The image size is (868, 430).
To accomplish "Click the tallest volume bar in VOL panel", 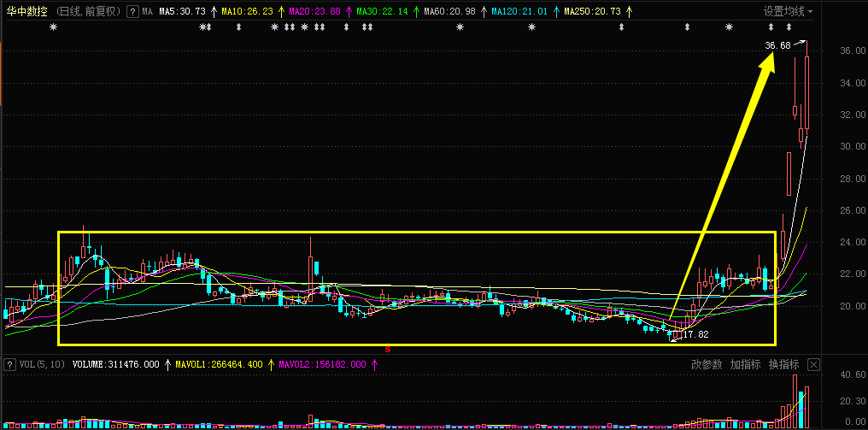I will 795,402.
